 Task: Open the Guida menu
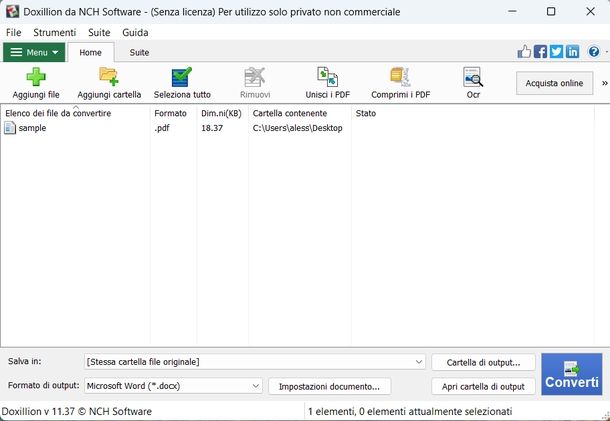tap(135, 32)
